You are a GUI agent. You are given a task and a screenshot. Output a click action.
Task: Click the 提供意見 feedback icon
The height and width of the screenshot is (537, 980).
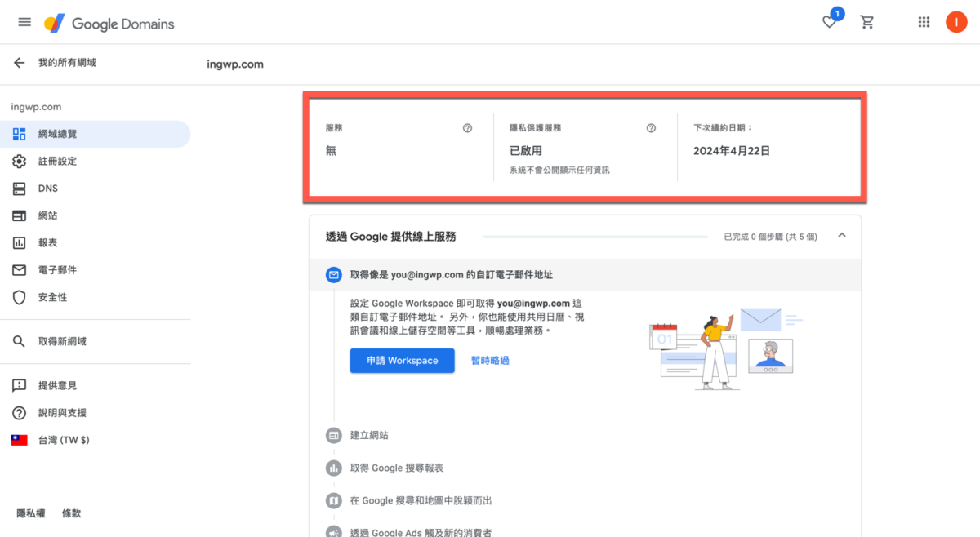pos(19,385)
